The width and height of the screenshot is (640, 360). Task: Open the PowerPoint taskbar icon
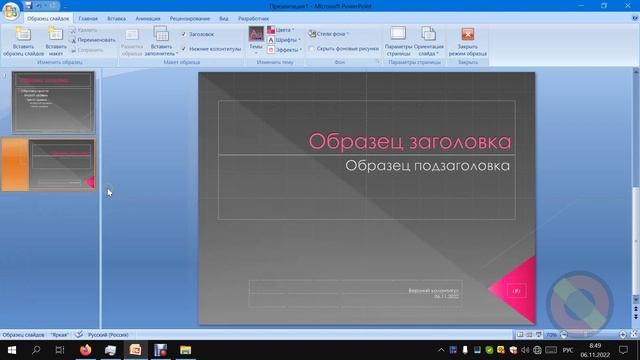point(136,350)
